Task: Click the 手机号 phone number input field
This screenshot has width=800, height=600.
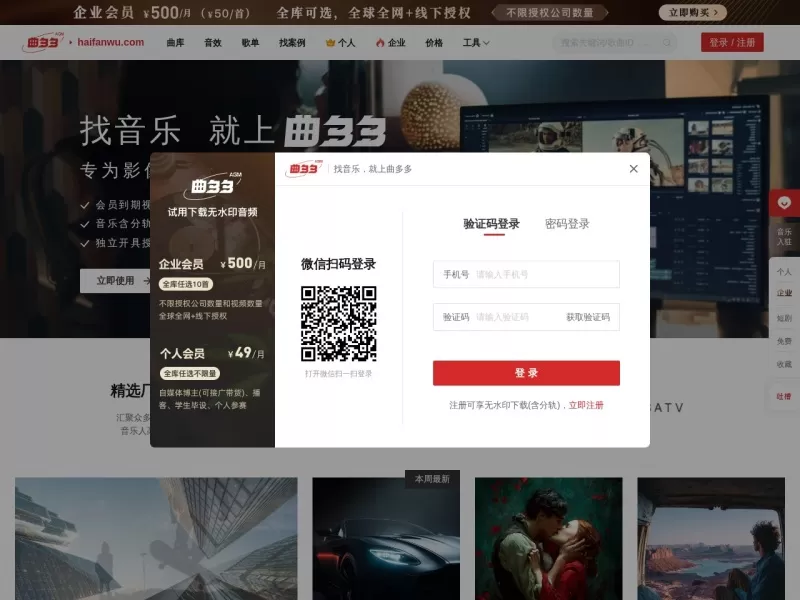Action: pyautogui.click(x=525, y=274)
